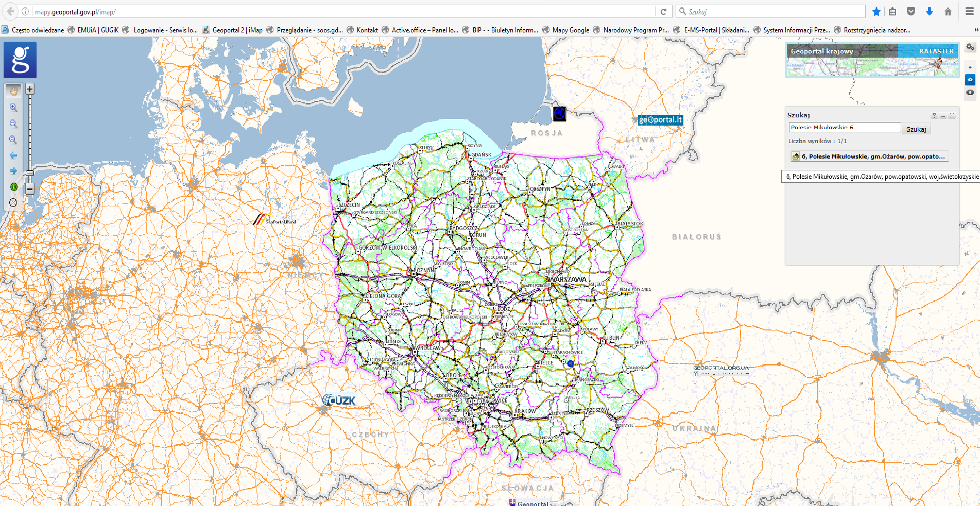Click the crossed-circle clear tool
Viewport: 980px width, 506px height.
tap(13, 202)
